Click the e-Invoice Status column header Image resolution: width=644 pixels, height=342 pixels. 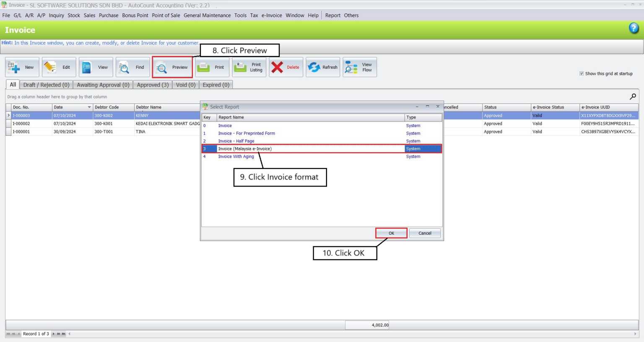555,107
